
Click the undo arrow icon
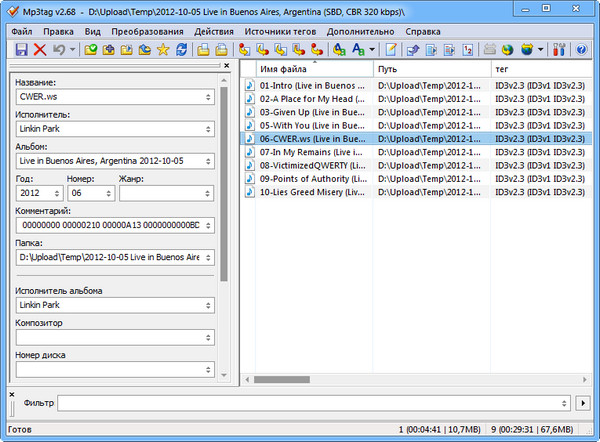59,49
